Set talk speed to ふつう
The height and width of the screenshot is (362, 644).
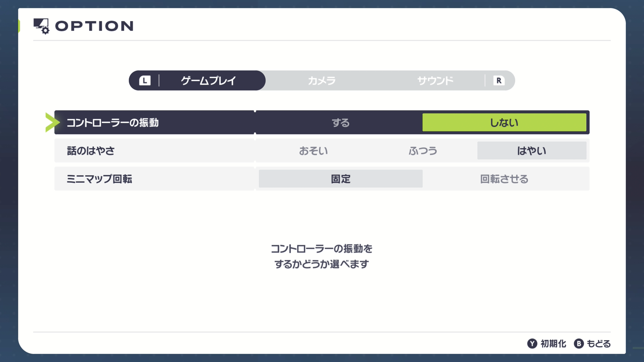pos(423,151)
